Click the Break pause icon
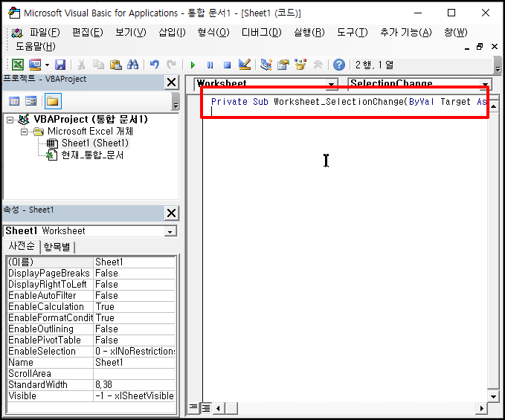The image size is (505, 420). 210,65
